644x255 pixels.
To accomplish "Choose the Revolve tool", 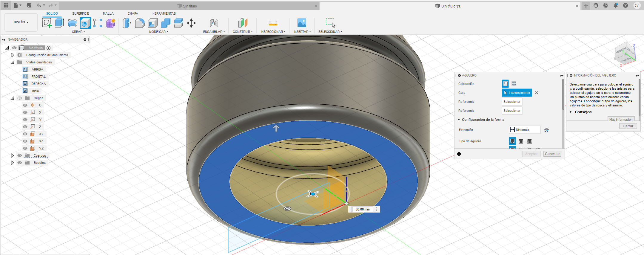I will click(x=73, y=23).
